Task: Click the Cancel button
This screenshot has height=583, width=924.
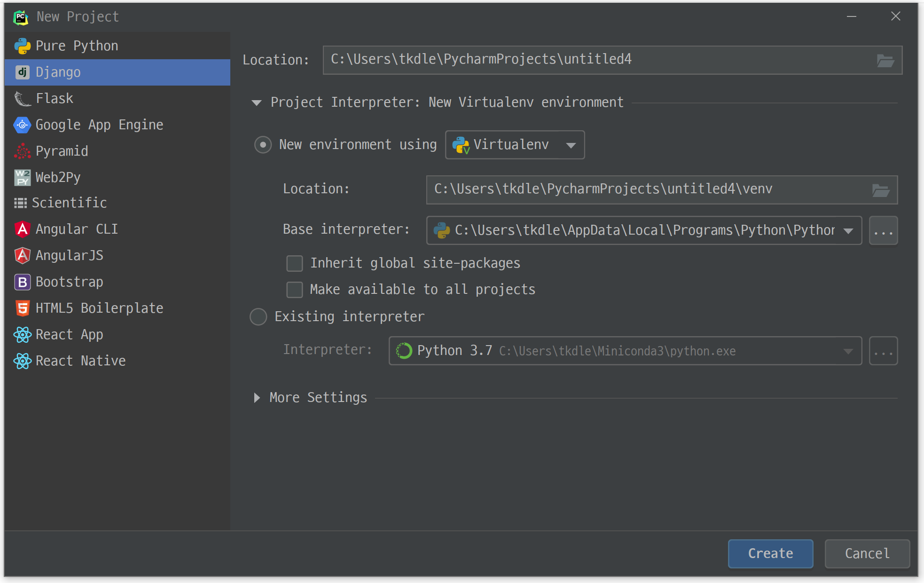Action: point(867,553)
